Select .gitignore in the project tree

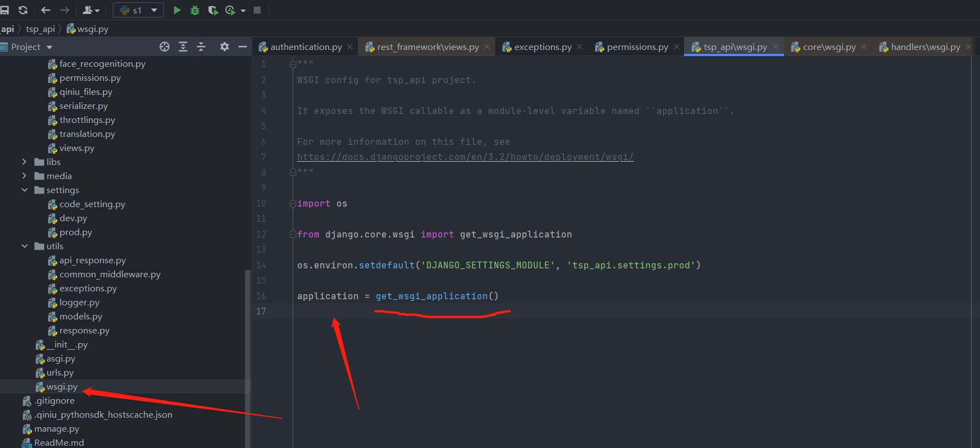(54, 401)
